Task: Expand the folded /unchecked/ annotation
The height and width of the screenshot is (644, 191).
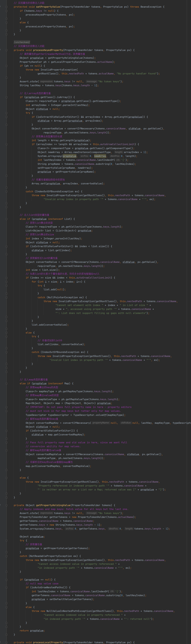Action: pos(22,42)
